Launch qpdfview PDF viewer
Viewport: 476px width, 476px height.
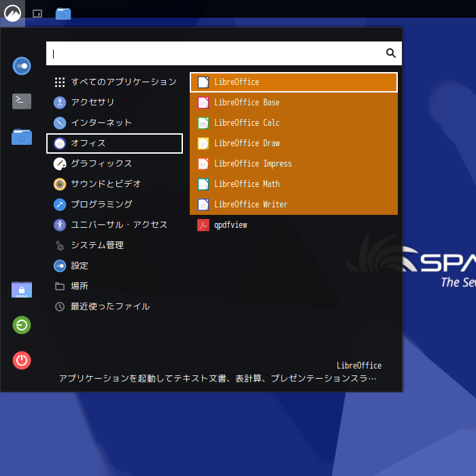tap(294, 225)
